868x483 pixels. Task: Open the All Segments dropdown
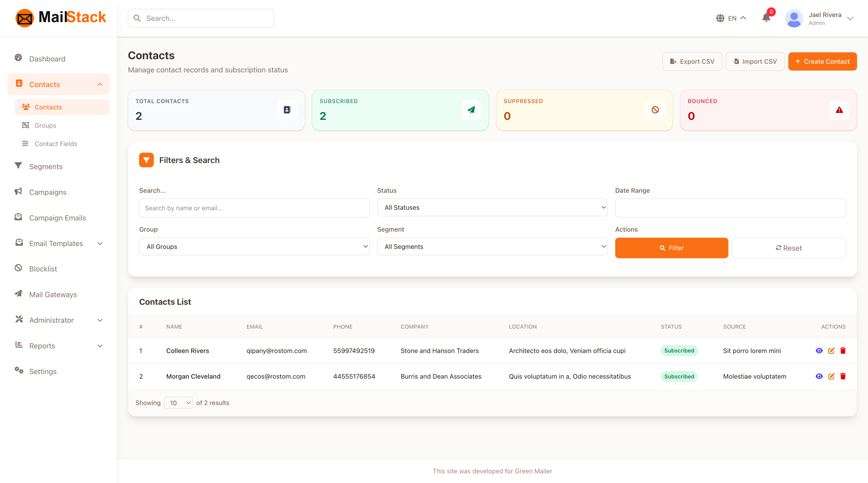(492, 247)
